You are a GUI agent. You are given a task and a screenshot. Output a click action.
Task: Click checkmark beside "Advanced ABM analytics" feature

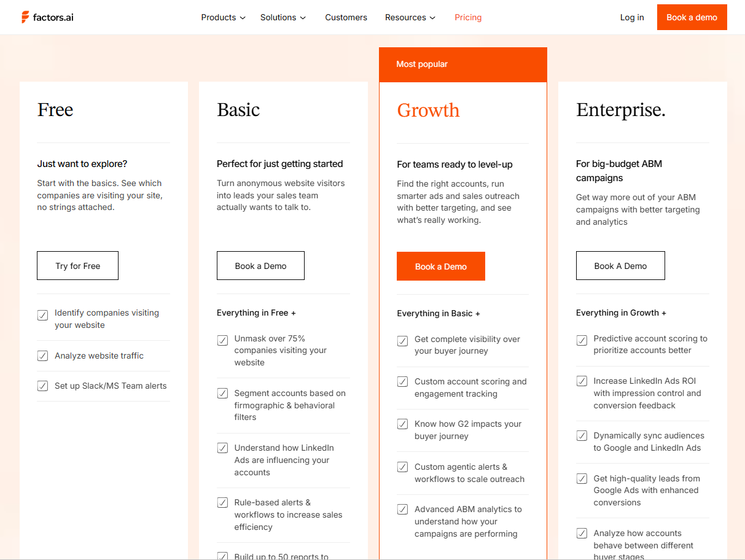coord(402,509)
